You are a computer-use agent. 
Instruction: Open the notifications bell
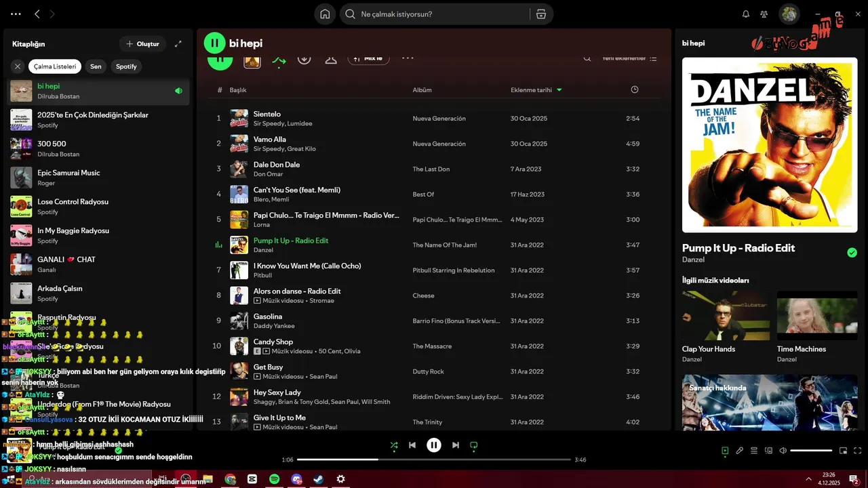click(746, 14)
